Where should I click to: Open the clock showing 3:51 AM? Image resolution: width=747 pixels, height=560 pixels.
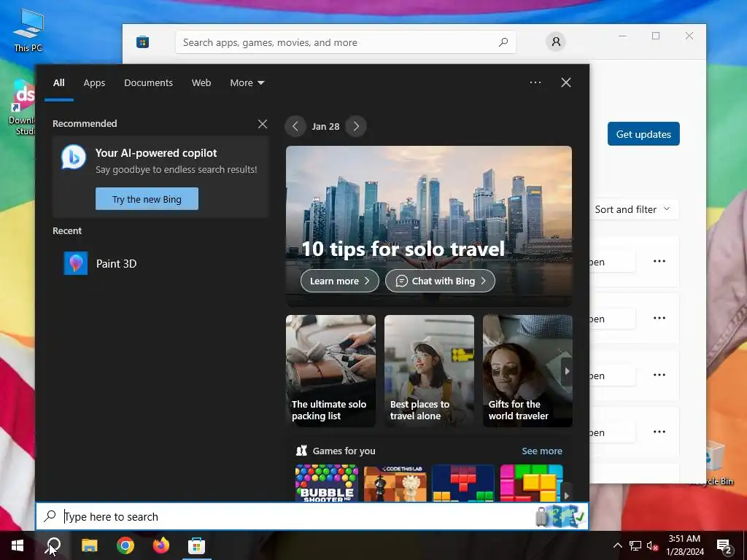[684, 545]
